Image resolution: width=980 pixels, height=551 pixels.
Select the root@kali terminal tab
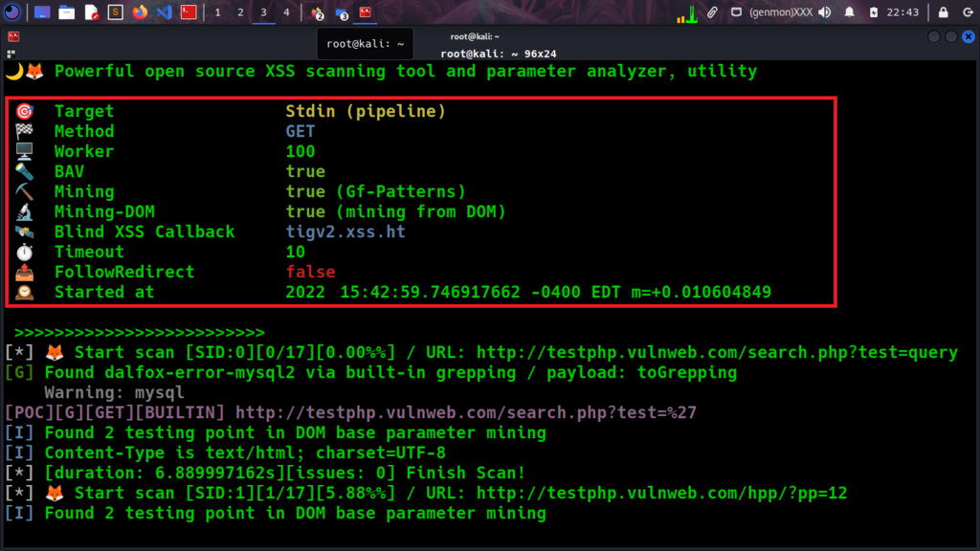365,43
